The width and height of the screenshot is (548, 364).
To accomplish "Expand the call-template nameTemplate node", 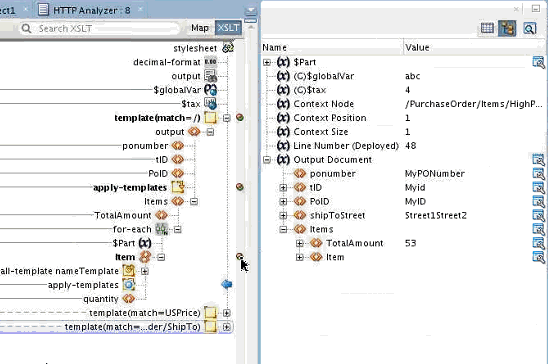I will (x=145, y=271).
